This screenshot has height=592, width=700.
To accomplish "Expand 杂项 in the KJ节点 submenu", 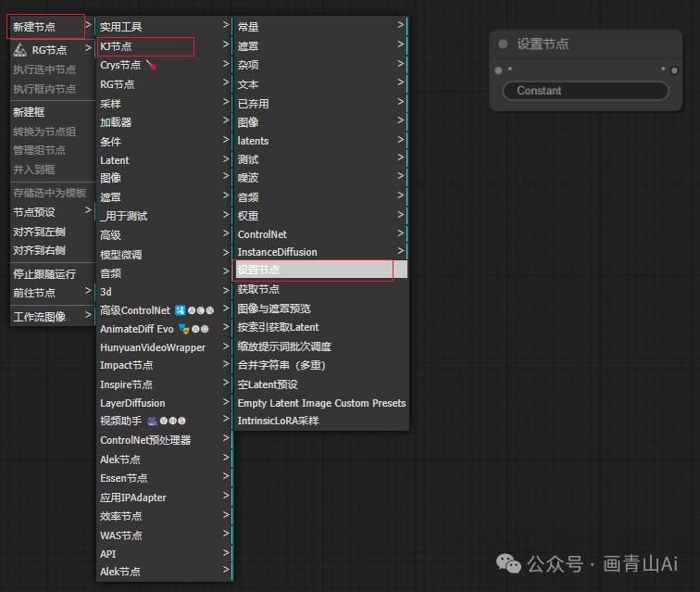I will [x=319, y=65].
